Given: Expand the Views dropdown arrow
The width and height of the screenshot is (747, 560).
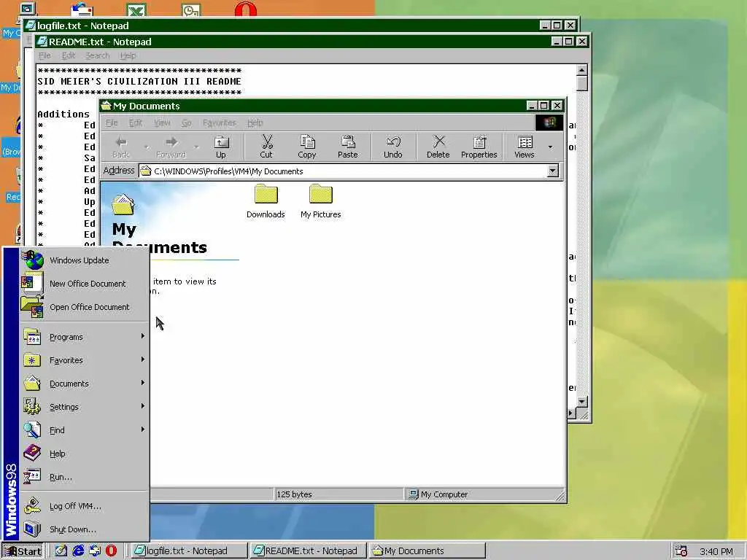Looking at the screenshot, I should [550, 147].
